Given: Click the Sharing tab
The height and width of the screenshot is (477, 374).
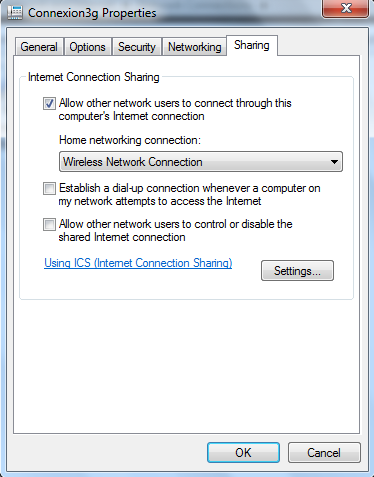Looking at the screenshot, I should click(252, 45).
